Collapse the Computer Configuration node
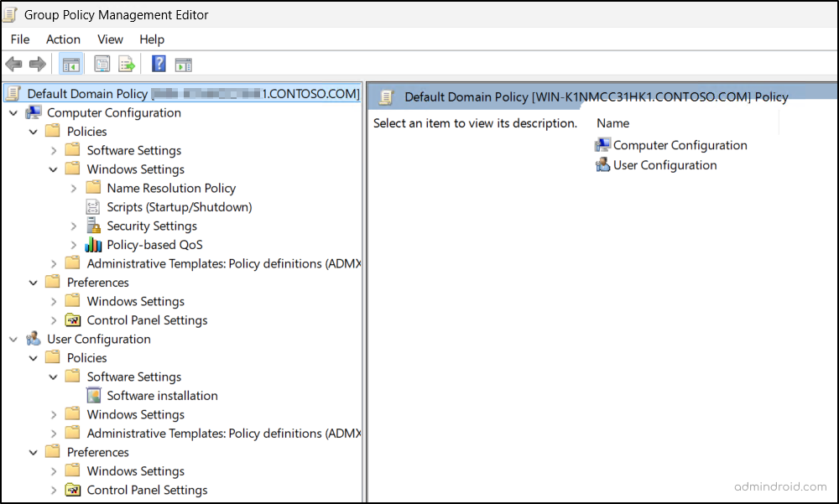 tap(13, 112)
